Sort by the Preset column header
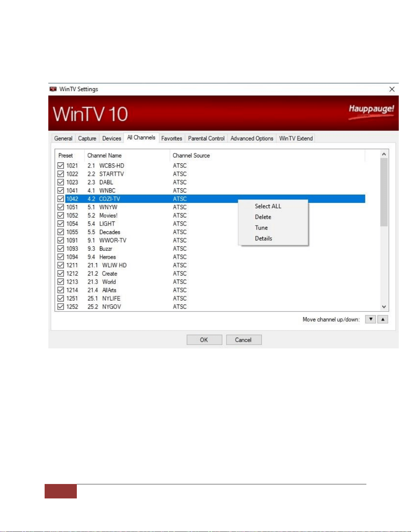Image resolution: width=411 pixels, height=532 pixels. [70, 155]
